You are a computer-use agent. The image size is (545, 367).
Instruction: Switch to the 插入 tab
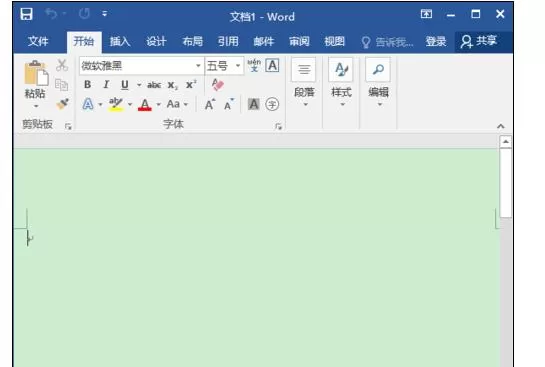[120, 41]
